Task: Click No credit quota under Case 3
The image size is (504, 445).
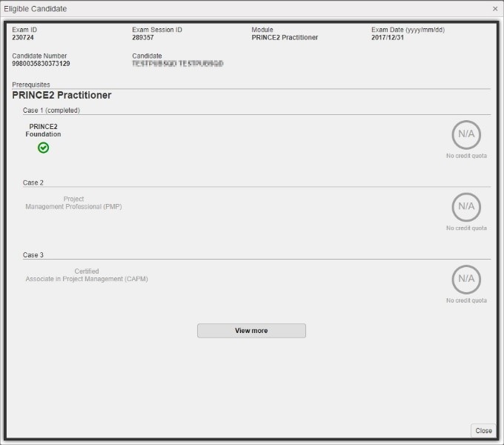Action: [x=466, y=300]
